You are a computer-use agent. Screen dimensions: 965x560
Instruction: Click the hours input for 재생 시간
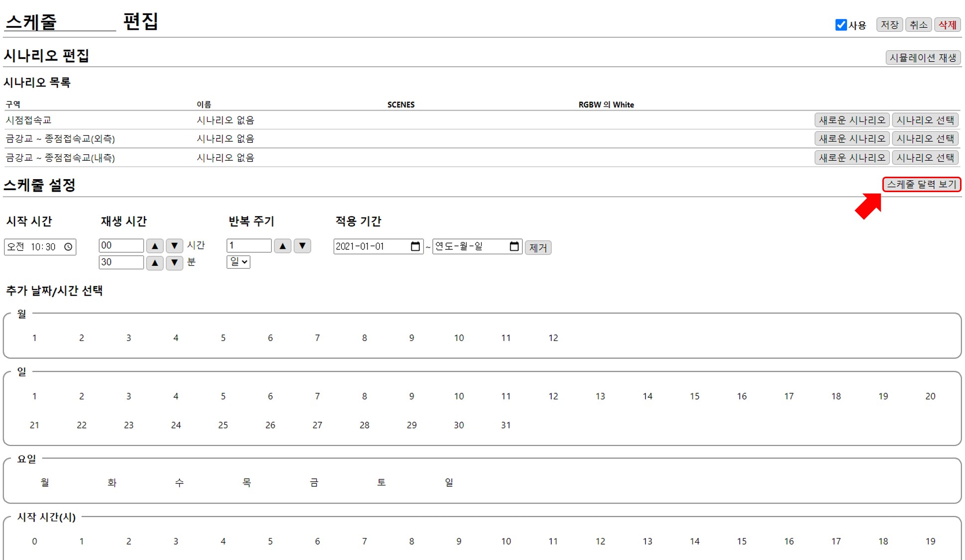tap(121, 245)
